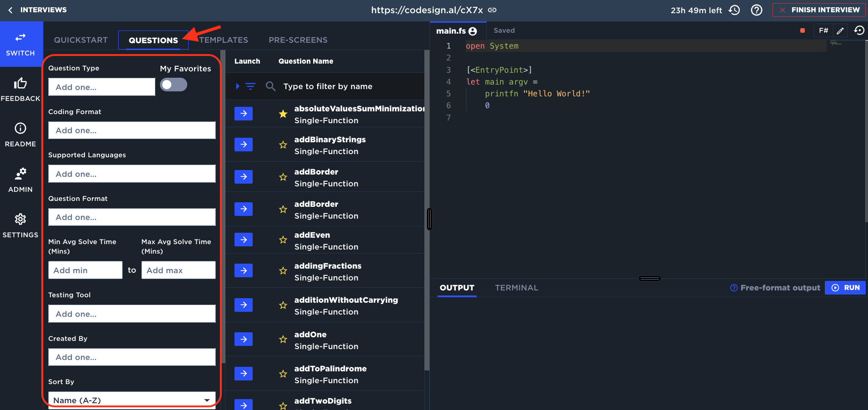Launch the addBinaryStrings question
868x410 pixels.
pyautogui.click(x=244, y=145)
